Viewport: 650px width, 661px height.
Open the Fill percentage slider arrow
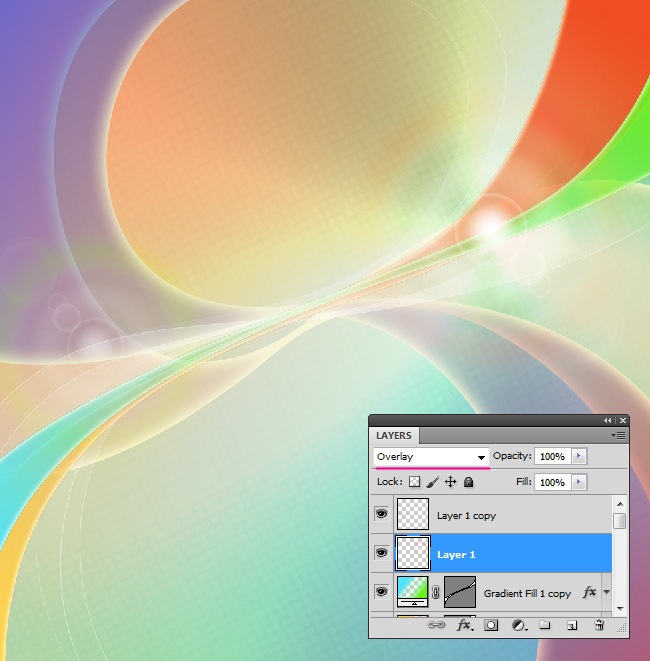point(579,482)
